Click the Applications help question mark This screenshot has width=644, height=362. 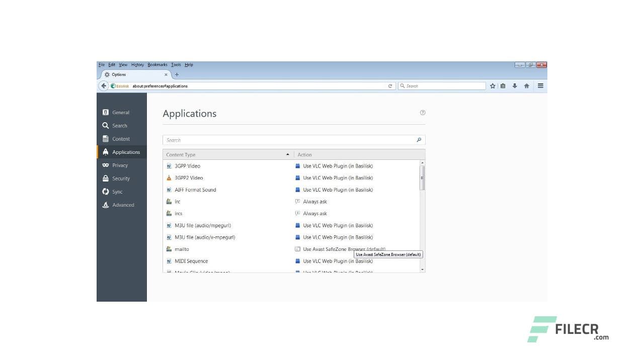(x=423, y=113)
